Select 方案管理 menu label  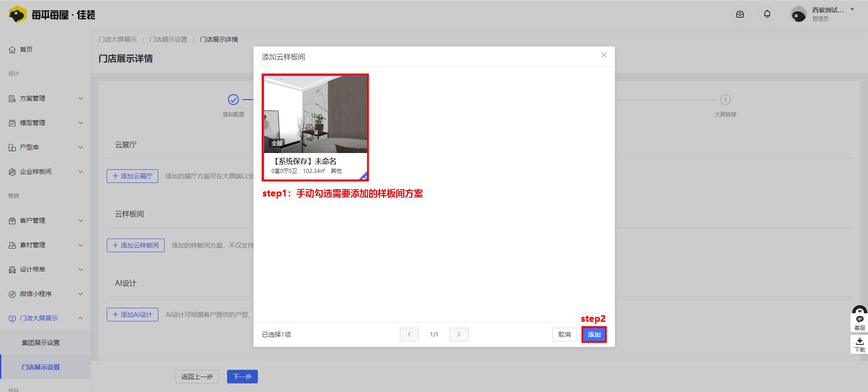33,99
